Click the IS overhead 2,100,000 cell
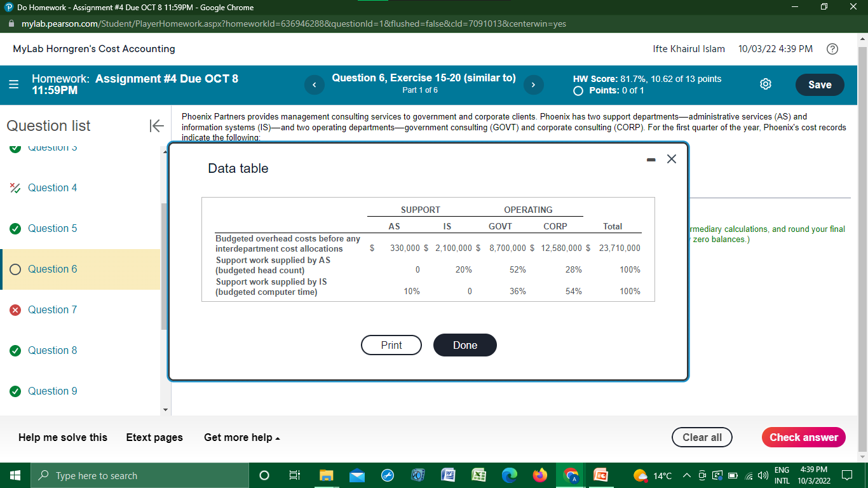Viewport: 868px width, 488px height. pyautogui.click(x=453, y=248)
